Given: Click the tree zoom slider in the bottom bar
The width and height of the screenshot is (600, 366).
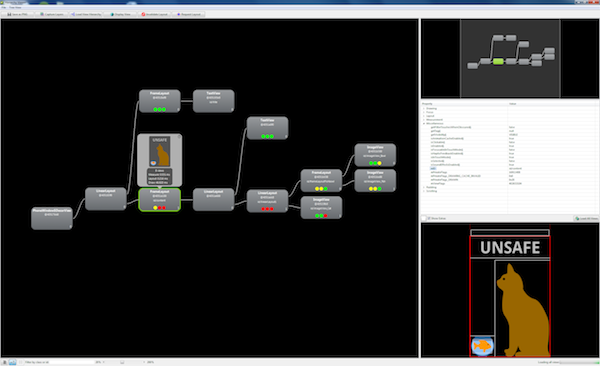Looking at the screenshot, I should tap(122, 362).
